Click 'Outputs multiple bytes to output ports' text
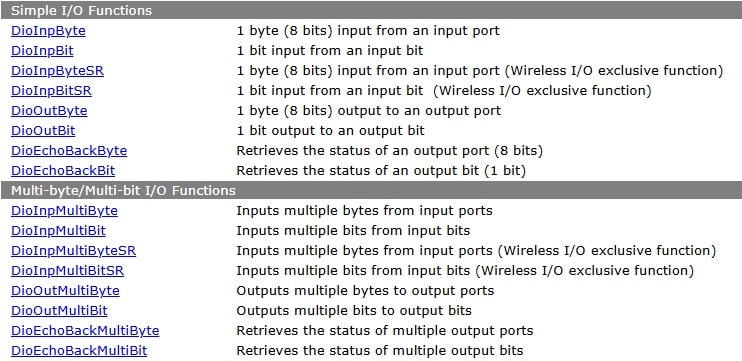Screen dimensions: 742x361 365,291
